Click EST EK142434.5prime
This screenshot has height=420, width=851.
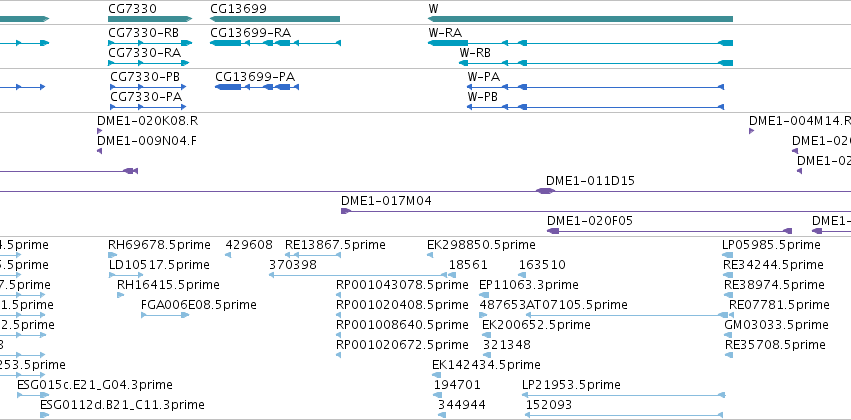click(x=436, y=375)
